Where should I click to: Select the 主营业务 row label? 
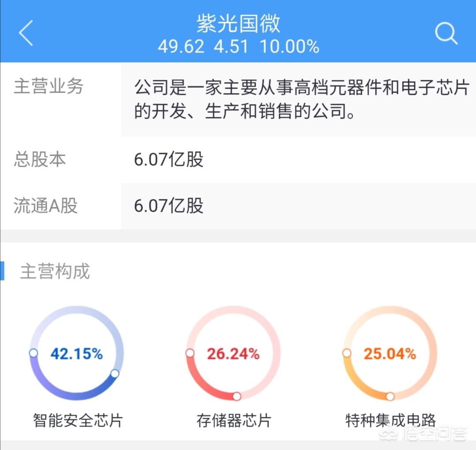[x=48, y=86]
